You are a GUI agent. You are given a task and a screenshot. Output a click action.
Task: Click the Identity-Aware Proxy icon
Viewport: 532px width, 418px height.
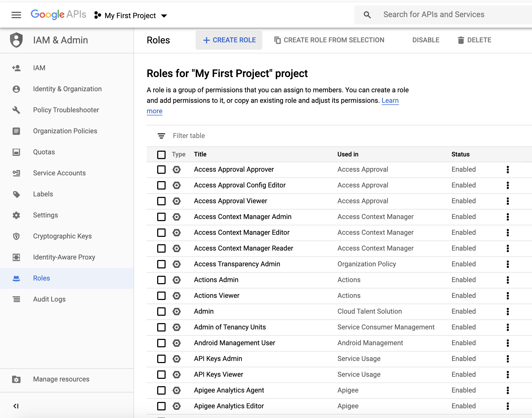16,257
